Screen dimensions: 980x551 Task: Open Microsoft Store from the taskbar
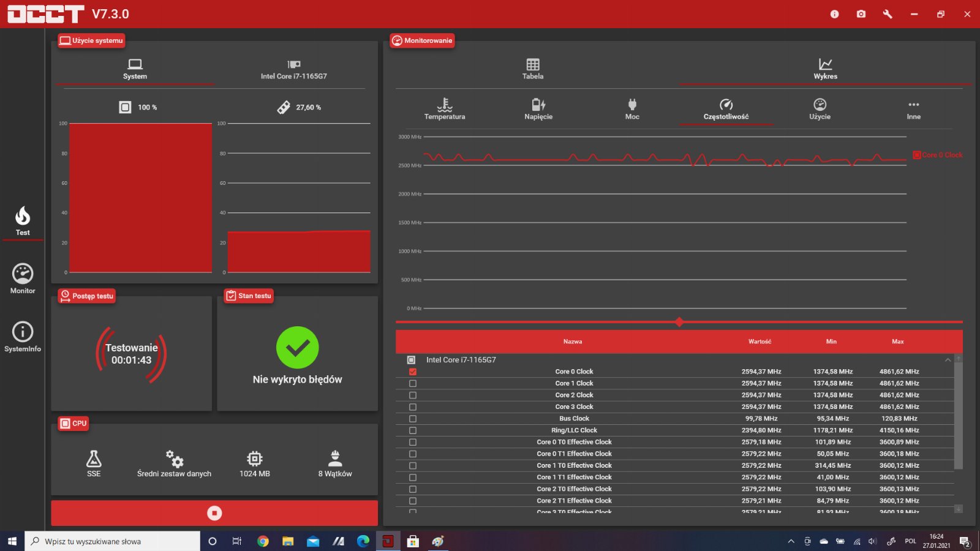pos(413,541)
